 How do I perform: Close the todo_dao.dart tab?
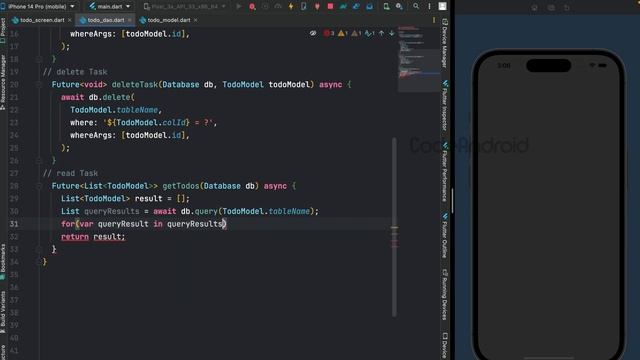(130, 20)
